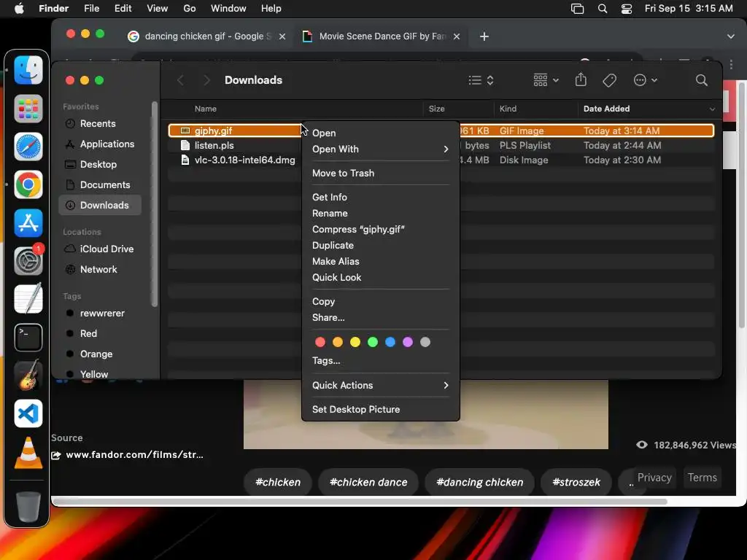Choose Set Desktop Picture
The image size is (747, 560).
point(380,410)
